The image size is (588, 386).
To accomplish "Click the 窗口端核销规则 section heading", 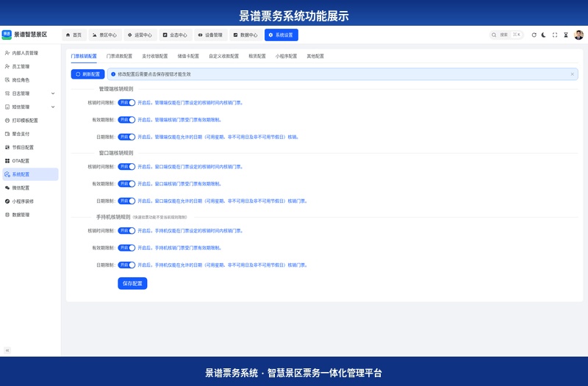I will [x=116, y=153].
